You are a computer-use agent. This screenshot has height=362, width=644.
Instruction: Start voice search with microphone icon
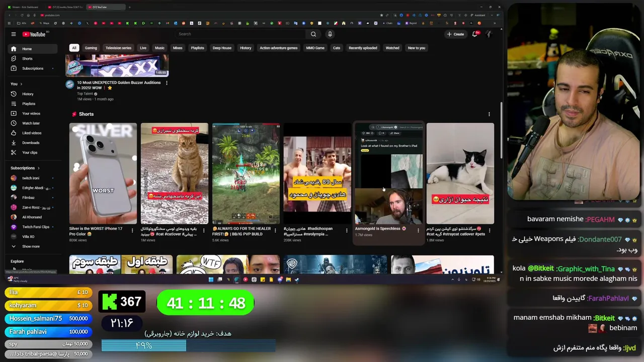[330, 34]
